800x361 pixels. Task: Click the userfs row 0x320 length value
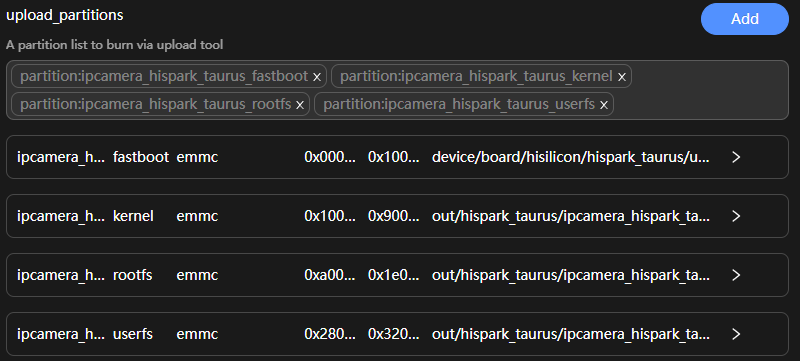(394, 334)
